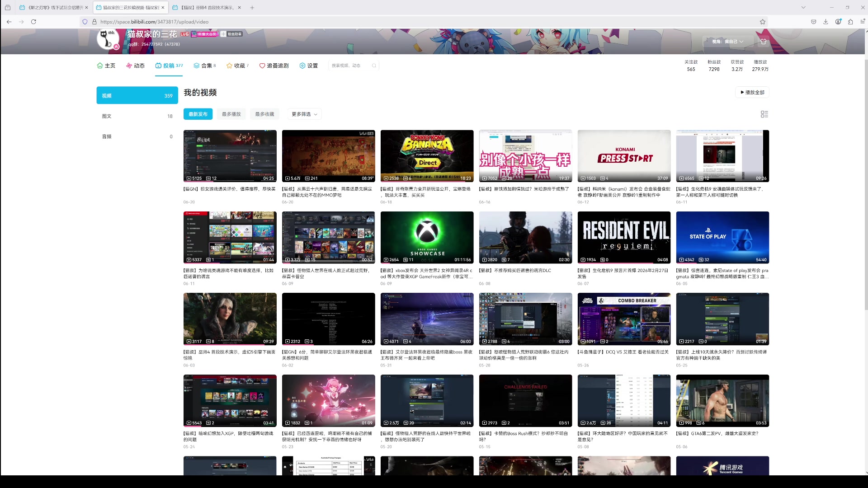
Task: Open the Combo Breaker video thumbnail
Action: 624,319
